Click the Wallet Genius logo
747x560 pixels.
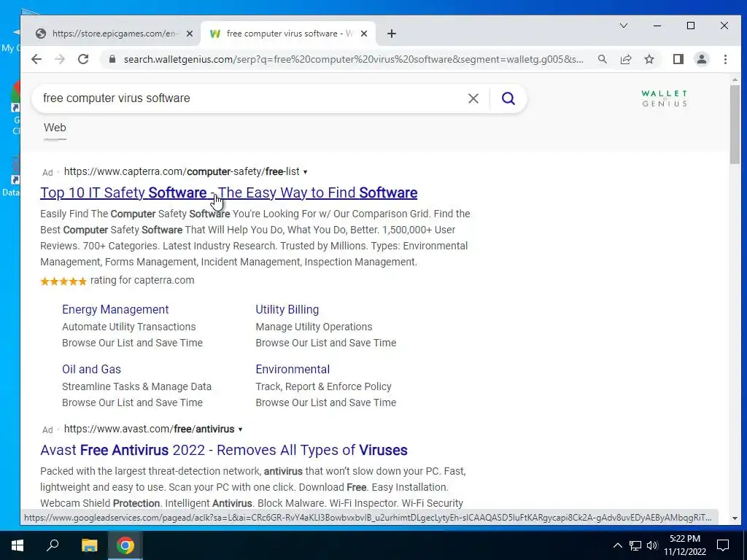(x=664, y=98)
